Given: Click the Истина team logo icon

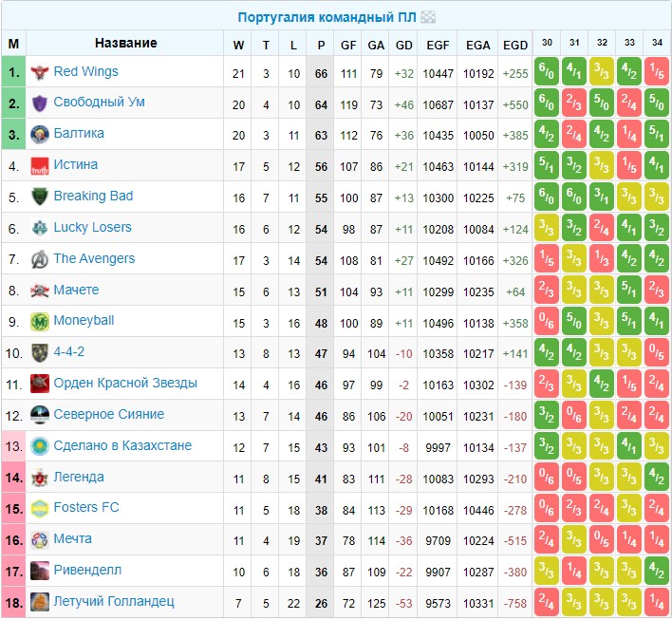Looking at the screenshot, I should (40, 165).
